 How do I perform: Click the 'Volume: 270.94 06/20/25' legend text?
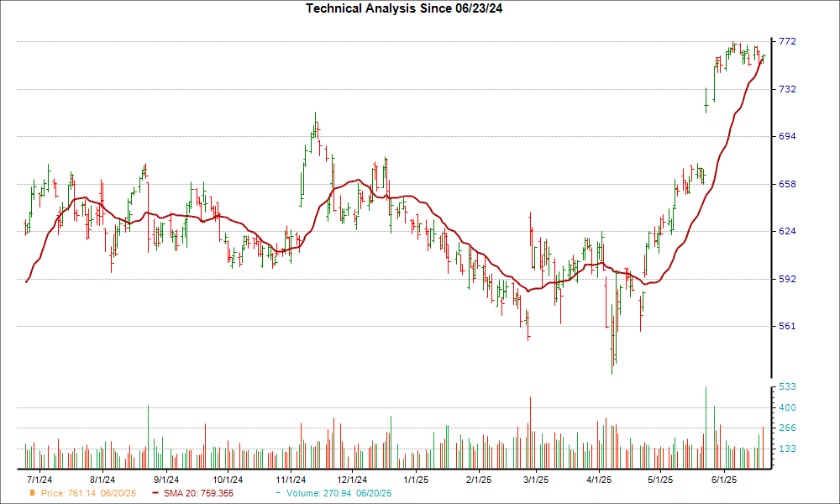tap(339, 493)
